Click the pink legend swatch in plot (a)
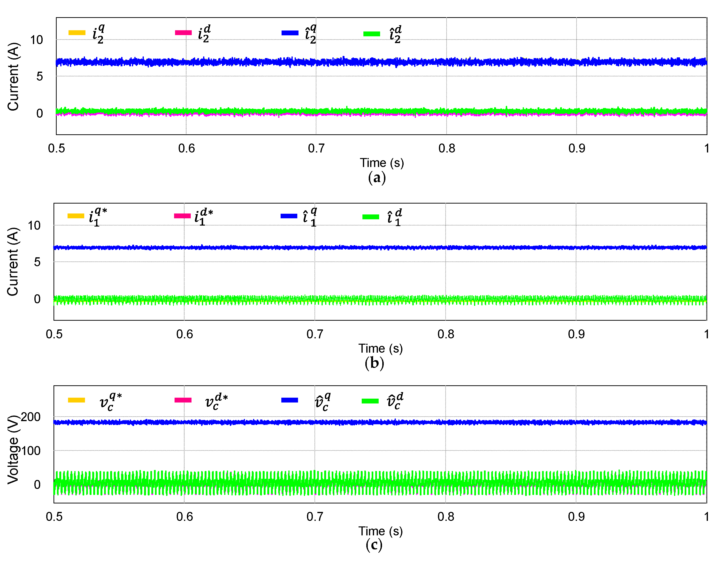The width and height of the screenshot is (728, 562). point(183,33)
